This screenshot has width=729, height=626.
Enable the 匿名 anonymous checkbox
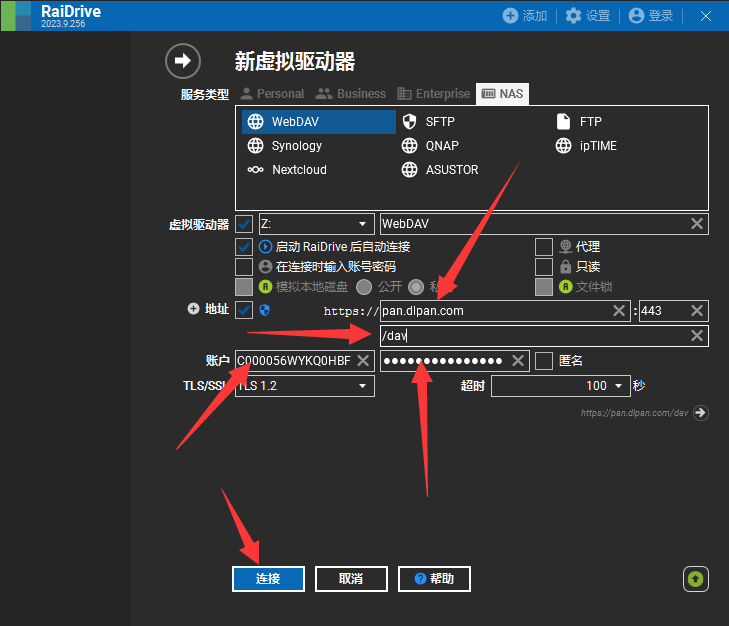coord(544,360)
